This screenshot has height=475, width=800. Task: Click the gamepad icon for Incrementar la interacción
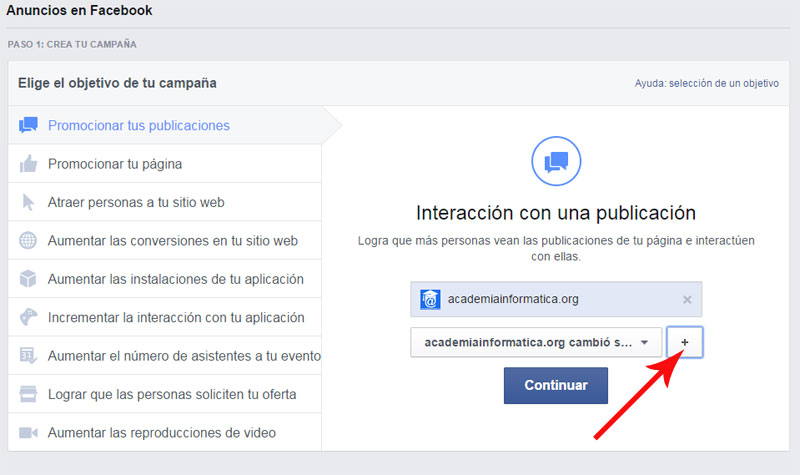28,317
